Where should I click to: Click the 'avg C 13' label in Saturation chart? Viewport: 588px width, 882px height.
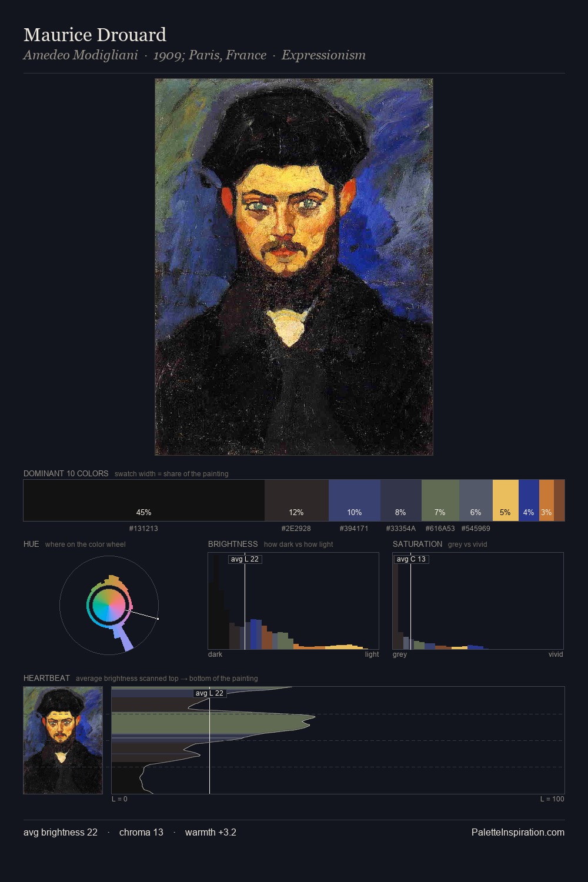411,559
